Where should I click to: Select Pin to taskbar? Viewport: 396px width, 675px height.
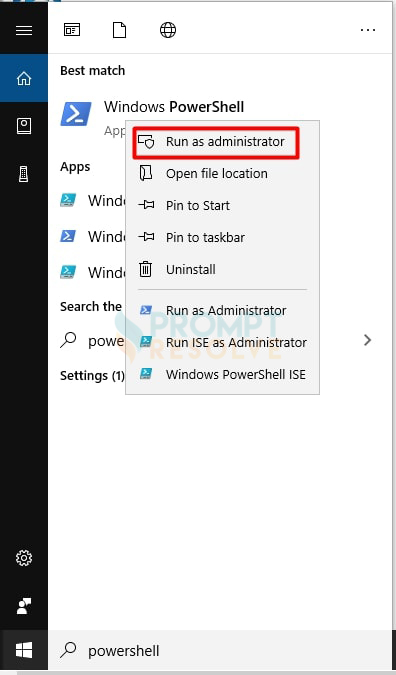222,238
